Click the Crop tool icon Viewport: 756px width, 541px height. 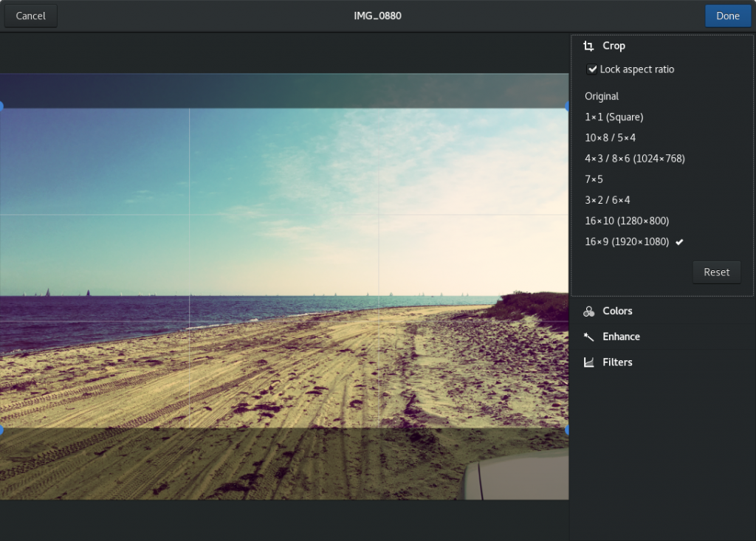tap(588, 46)
